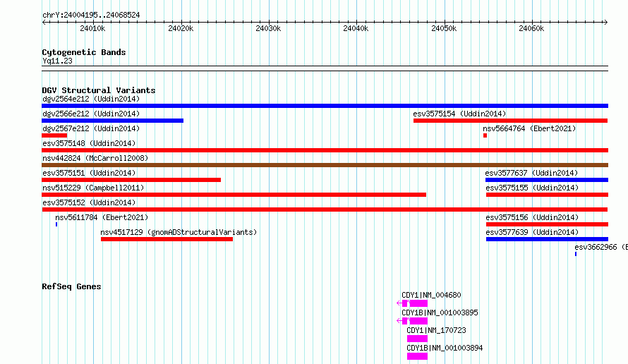Screen dimensions: 628x364
Task: Click the red esv3575155 bar
Action: [547, 195]
